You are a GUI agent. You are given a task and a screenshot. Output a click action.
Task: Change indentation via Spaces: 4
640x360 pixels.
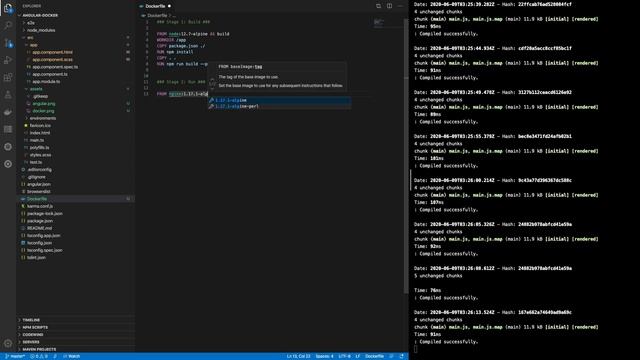click(x=324, y=356)
